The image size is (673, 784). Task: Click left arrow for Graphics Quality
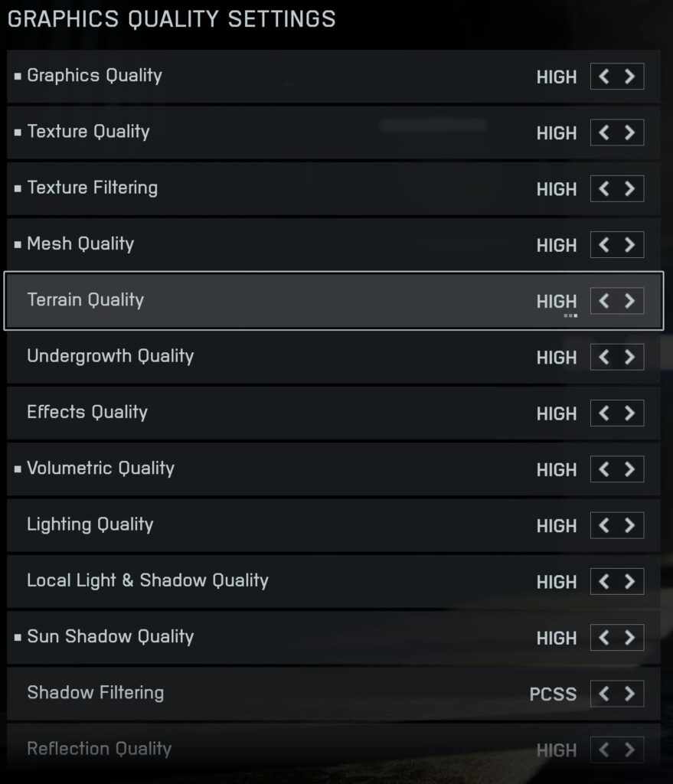pyautogui.click(x=604, y=77)
